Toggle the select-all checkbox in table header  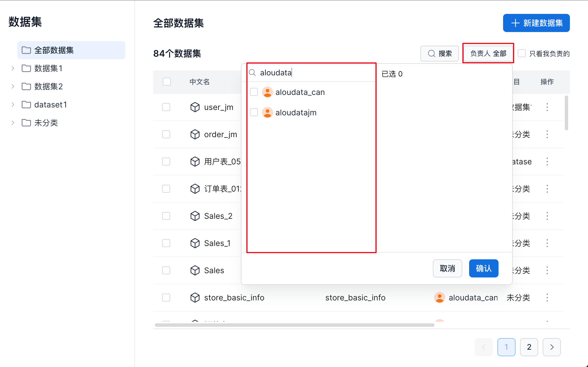coord(167,82)
